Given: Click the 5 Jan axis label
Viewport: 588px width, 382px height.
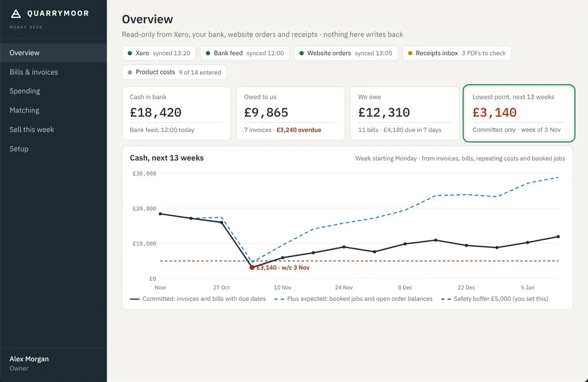Looking at the screenshot, I should coord(528,287).
